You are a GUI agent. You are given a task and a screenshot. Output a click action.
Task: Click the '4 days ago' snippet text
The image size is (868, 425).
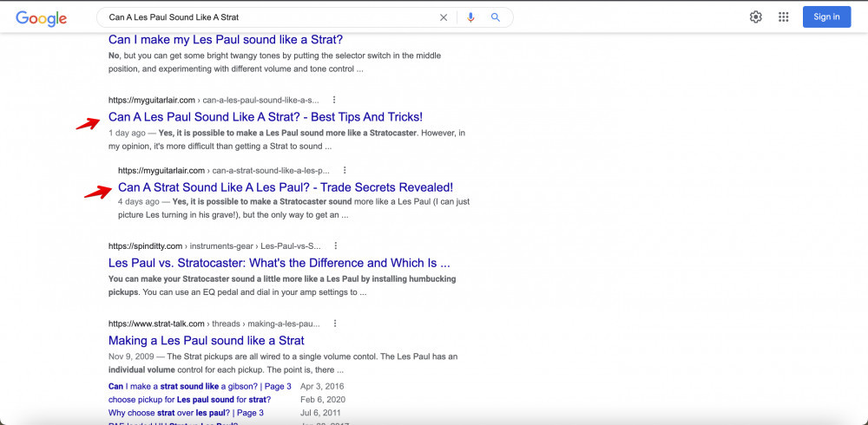(x=139, y=202)
